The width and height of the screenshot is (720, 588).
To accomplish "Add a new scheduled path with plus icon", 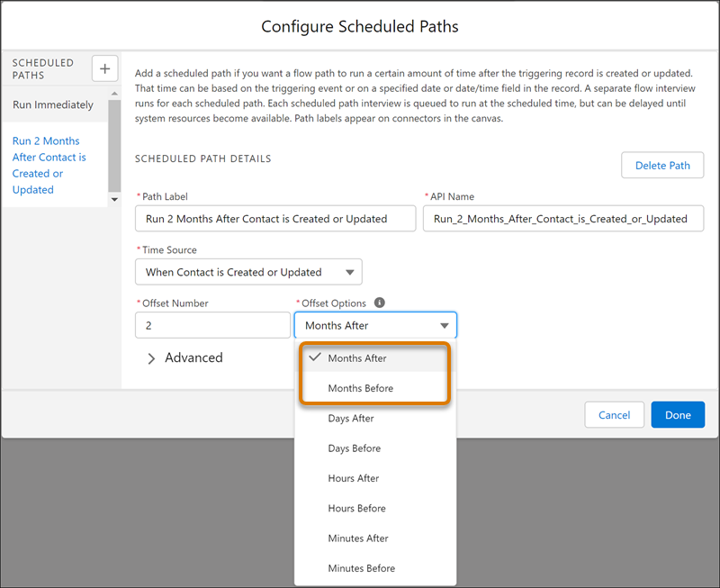I will point(105,68).
